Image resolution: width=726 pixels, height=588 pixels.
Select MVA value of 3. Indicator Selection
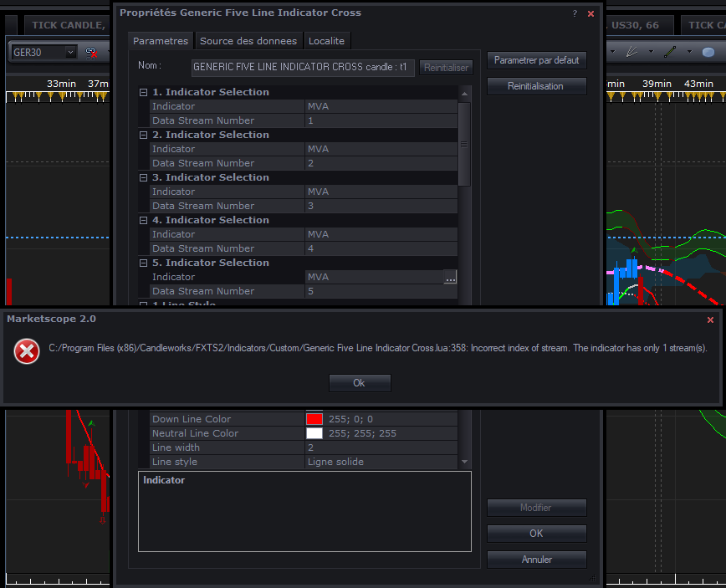click(x=381, y=192)
